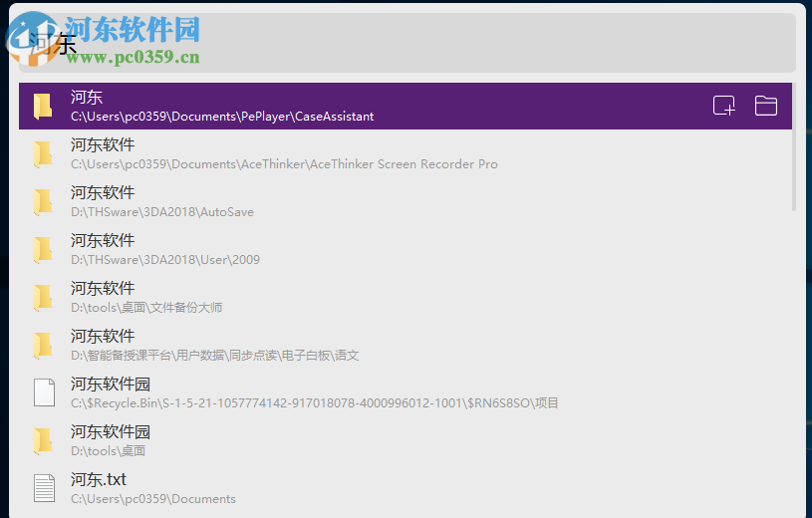812x518 pixels.
Task: Select the 河东 folder result in CaseAssistant
Action: click(406, 106)
